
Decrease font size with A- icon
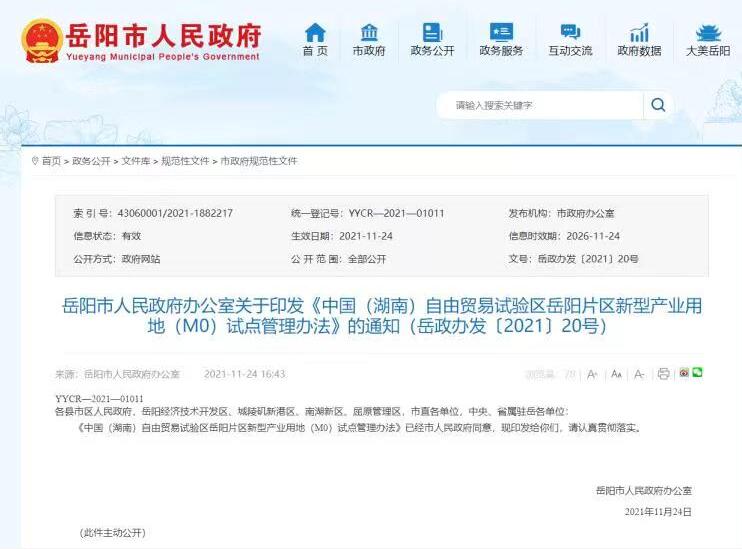(639, 374)
